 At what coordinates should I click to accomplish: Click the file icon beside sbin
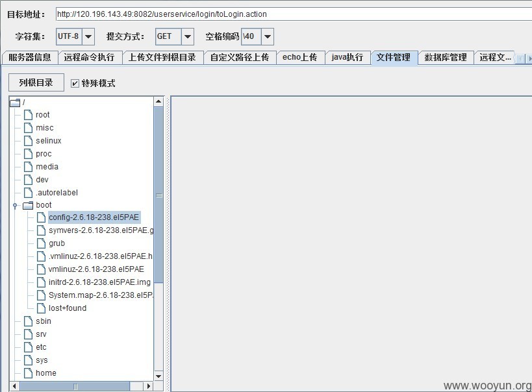pos(28,321)
